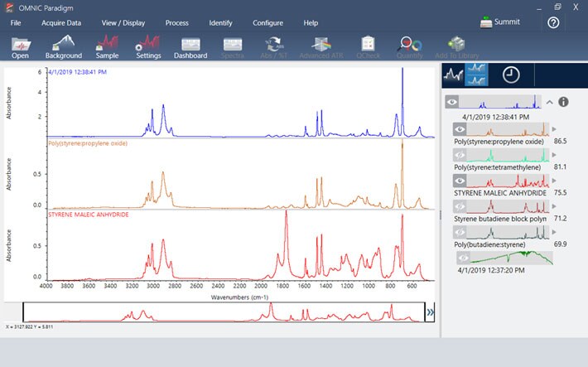
Task: Click the 86.5 match score
Action: 560,141
